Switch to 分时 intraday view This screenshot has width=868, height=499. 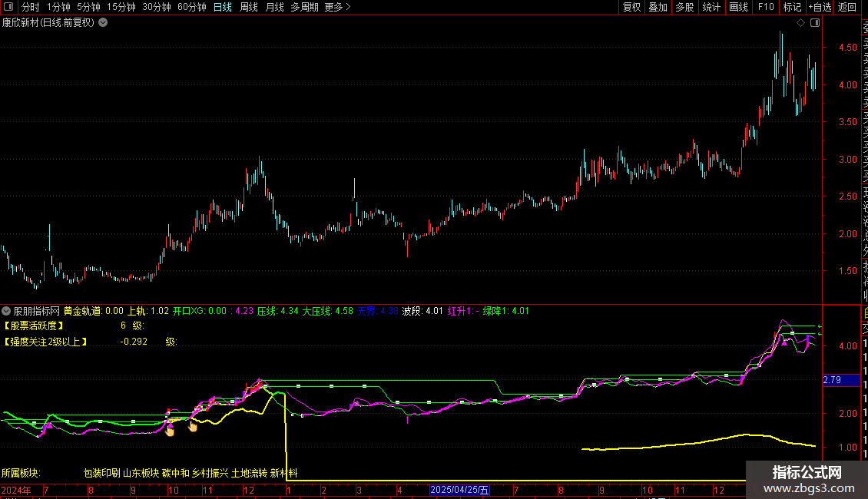pos(31,7)
